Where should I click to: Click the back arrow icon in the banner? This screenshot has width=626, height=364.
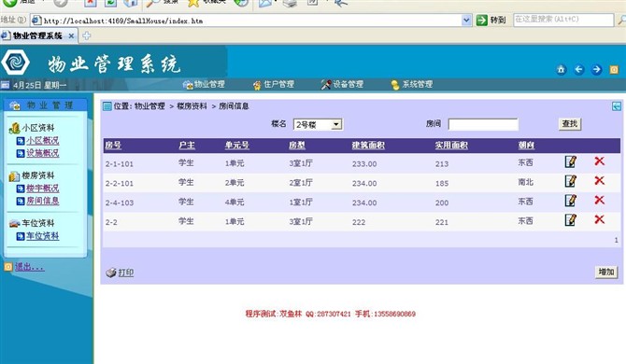pos(579,70)
